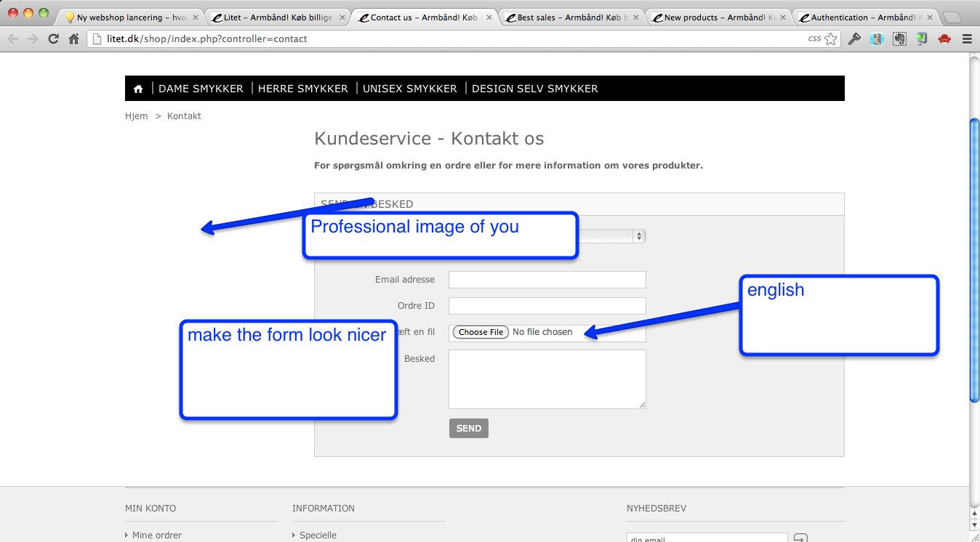
Task: Open the Authentication browser tab
Action: coord(862,17)
